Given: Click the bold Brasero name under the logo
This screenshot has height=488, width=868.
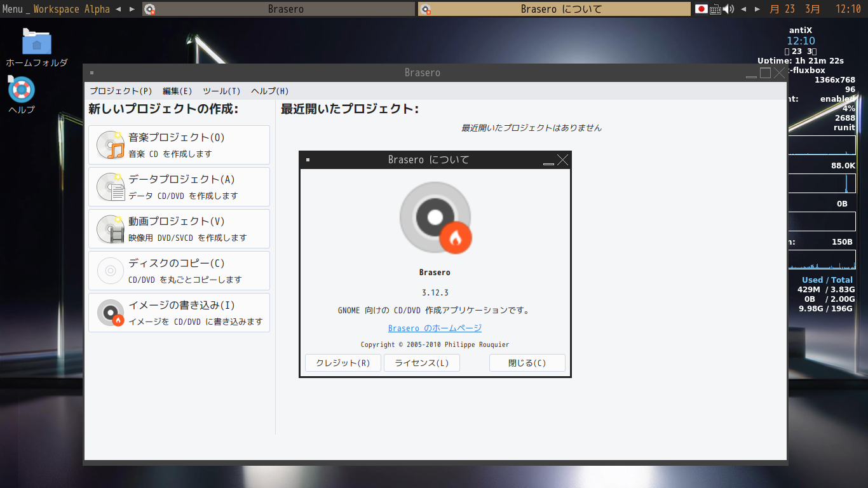Looking at the screenshot, I should point(435,272).
